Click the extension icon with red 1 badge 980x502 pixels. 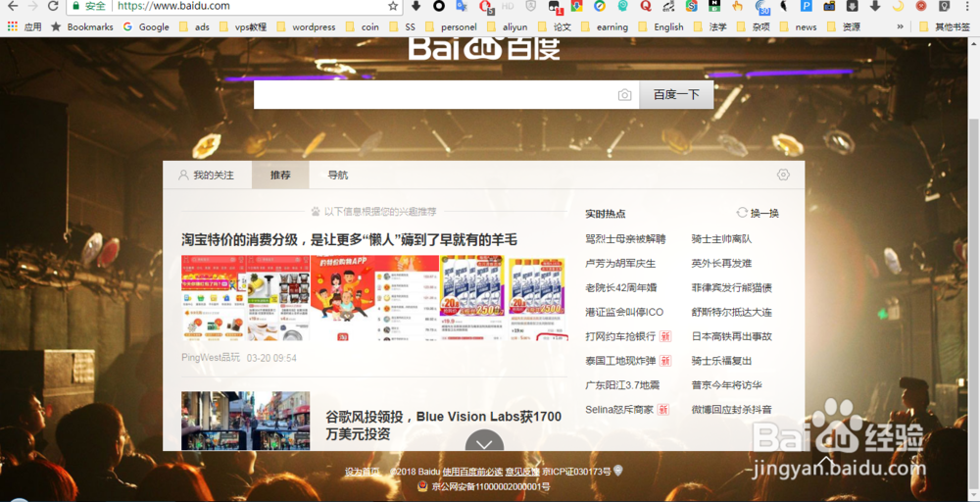pyautogui.click(x=555, y=7)
